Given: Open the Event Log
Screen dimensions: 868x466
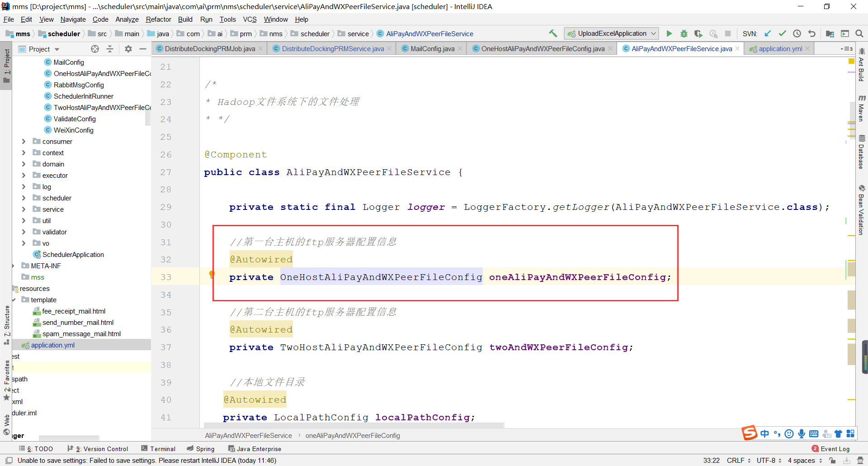Looking at the screenshot, I should 831,449.
